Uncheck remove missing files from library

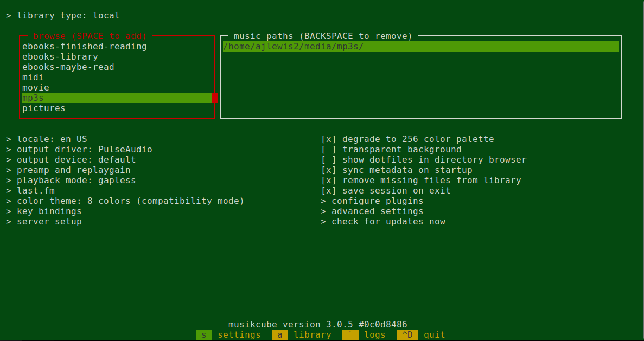coord(421,180)
